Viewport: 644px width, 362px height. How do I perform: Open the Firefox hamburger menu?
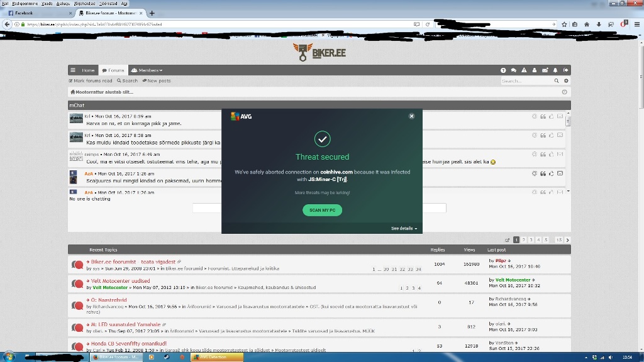tap(637, 25)
